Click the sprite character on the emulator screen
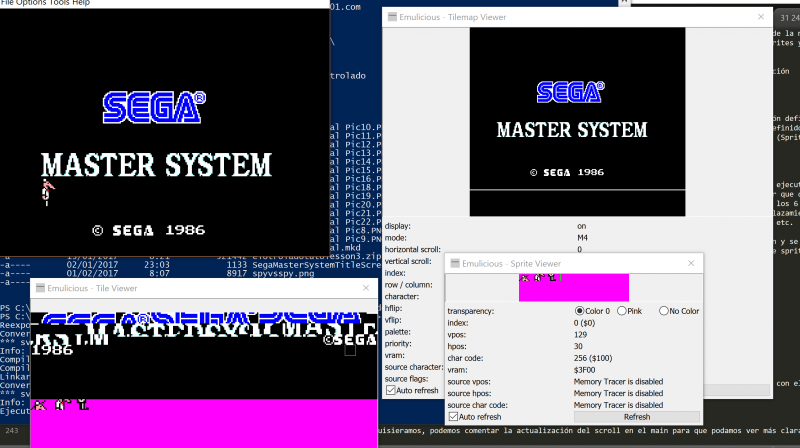The image size is (800, 448). pyautogui.click(x=47, y=189)
